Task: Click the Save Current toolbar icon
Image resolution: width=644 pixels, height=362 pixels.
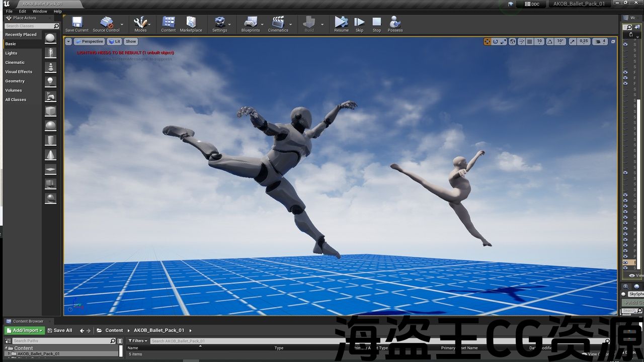Action: tap(77, 23)
